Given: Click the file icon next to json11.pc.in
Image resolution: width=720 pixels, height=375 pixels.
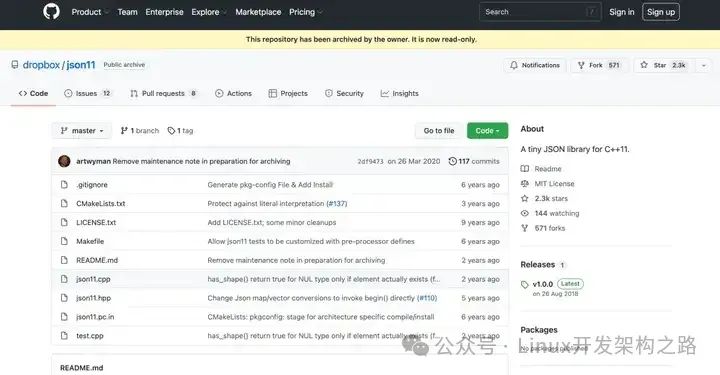Looking at the screenshot, I should click(64, 317).
